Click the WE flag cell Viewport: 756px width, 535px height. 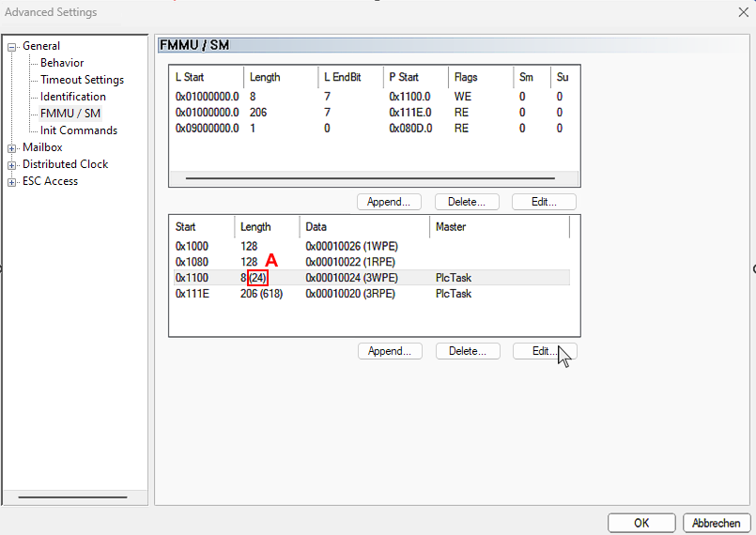click(x=462, y=97)
